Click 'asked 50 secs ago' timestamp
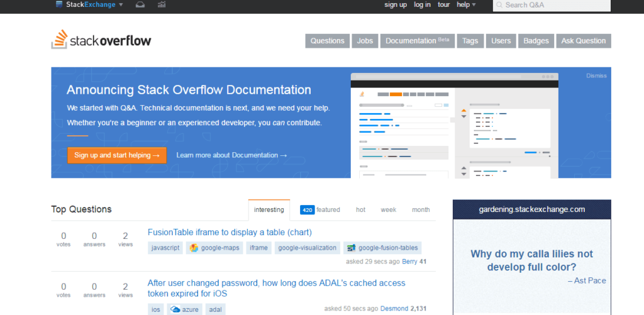644x315 pixels. click(x=351, y=309)
